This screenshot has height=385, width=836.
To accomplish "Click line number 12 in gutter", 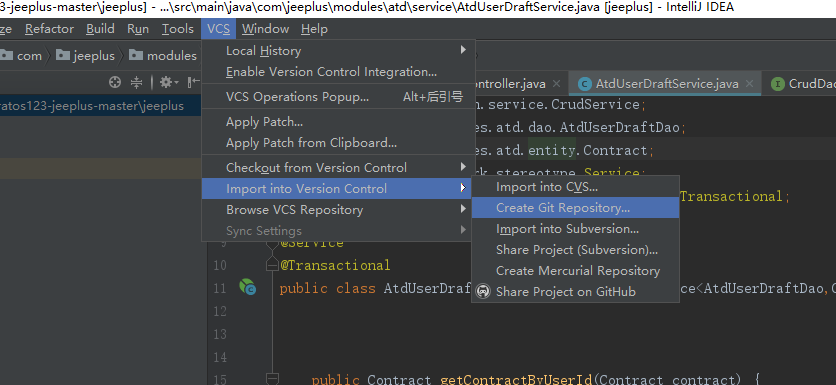I will pyautogui.click(x=220, y=311).
